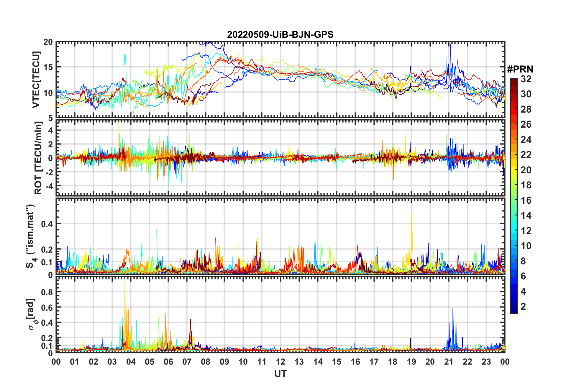Select the 0.4 tick label on the S4 axis

point(47,224)
